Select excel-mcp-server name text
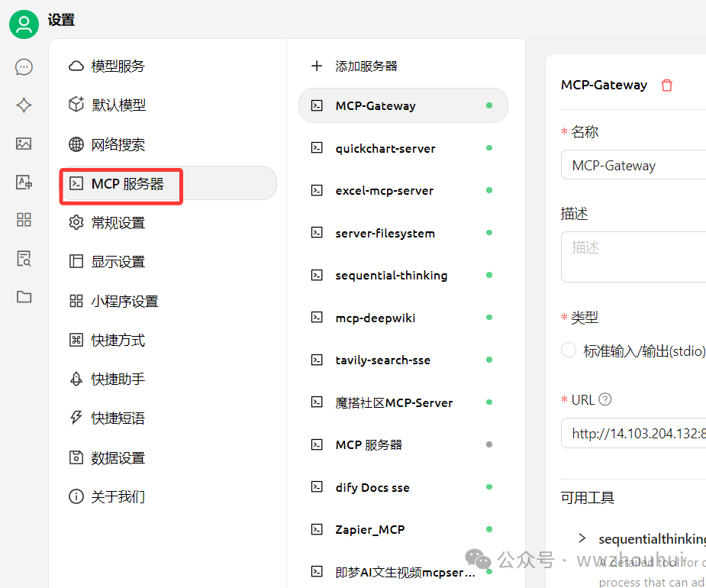Image resolution: width=706 pixels, height=588 pixels. pos(385,191)
